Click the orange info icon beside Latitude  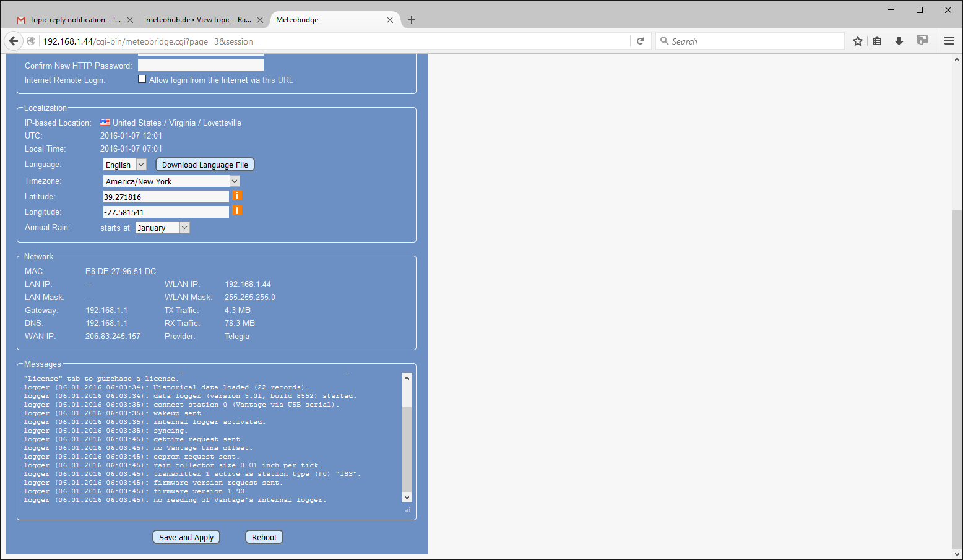237,196
